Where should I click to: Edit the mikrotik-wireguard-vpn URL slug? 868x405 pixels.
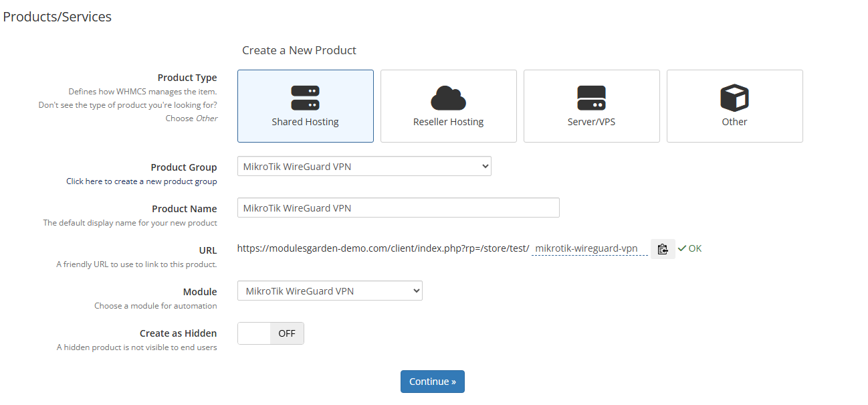pos(590,248)
